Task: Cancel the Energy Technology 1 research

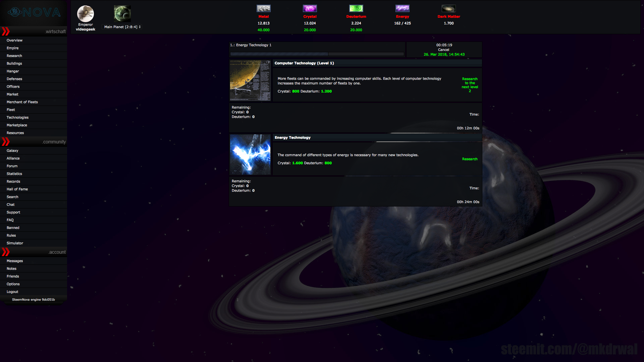Action: pyautogui.click(x=443, y=49)
